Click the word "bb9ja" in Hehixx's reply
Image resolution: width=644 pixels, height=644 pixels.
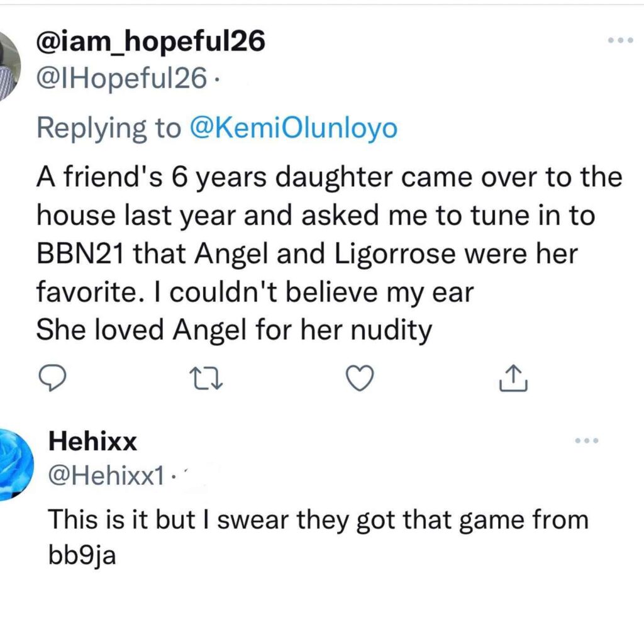tap(74, 557)
